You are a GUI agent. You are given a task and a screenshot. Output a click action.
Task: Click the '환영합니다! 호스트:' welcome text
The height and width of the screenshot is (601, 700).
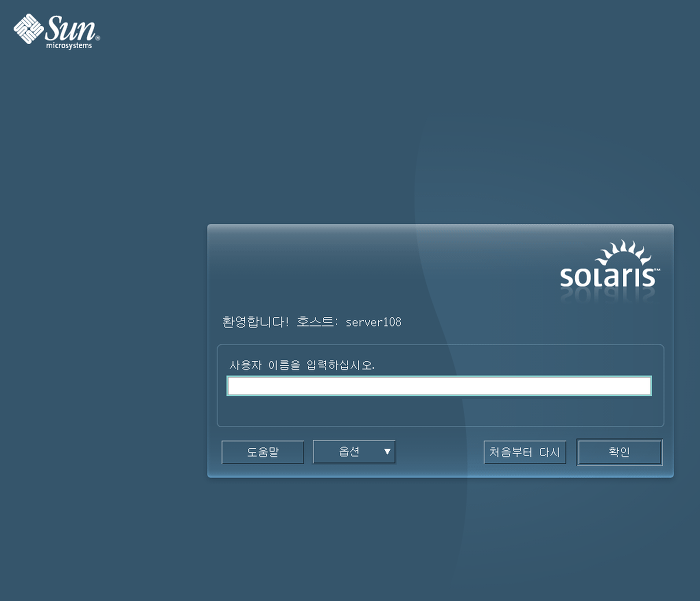[x=280, y=321]
